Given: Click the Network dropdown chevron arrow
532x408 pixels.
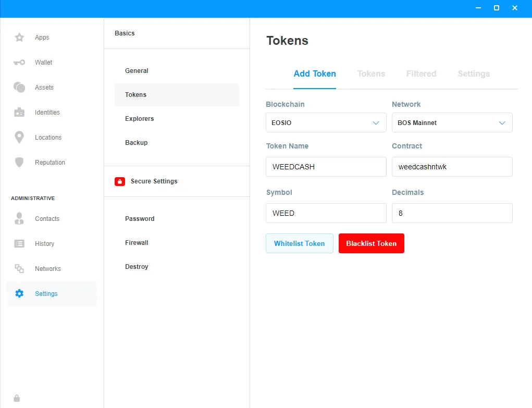Looking at the screenshot, I should pyautogui.click(x=502, y=123).
